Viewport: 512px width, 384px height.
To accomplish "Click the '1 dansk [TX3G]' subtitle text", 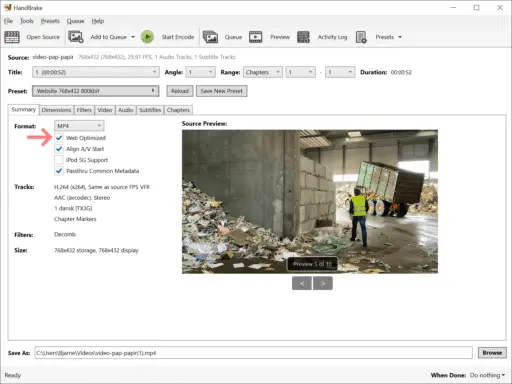I will tap(73, 208).
